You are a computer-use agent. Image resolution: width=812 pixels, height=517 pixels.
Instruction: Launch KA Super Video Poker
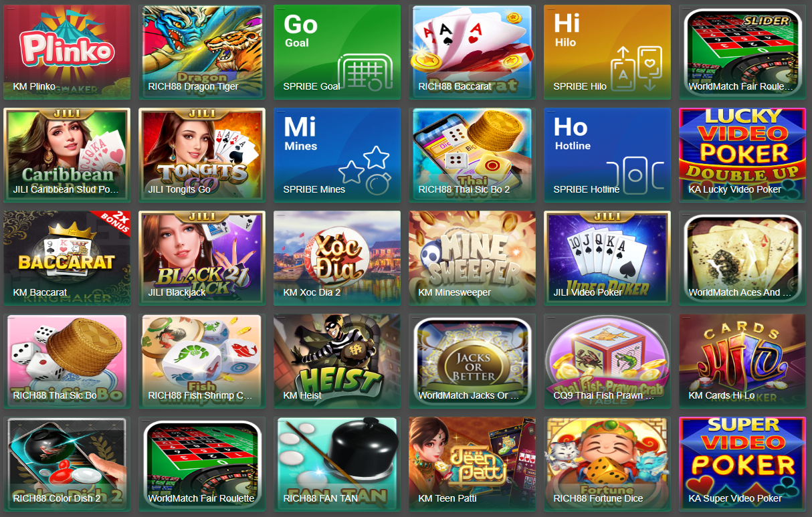pos(742,464)
